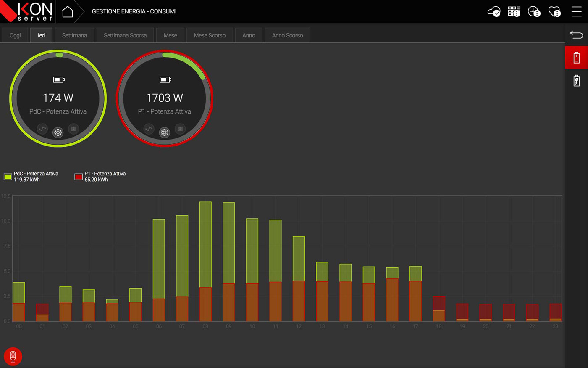Viewport: 588px width, 368px height.
Task: Open the clock scheduler options icon
Action: tap(534, 12)
